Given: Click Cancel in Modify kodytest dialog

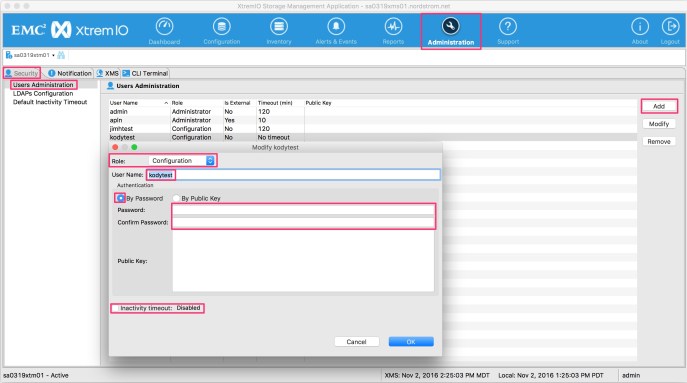Looking at the screenshot, I should pos(356,342).
